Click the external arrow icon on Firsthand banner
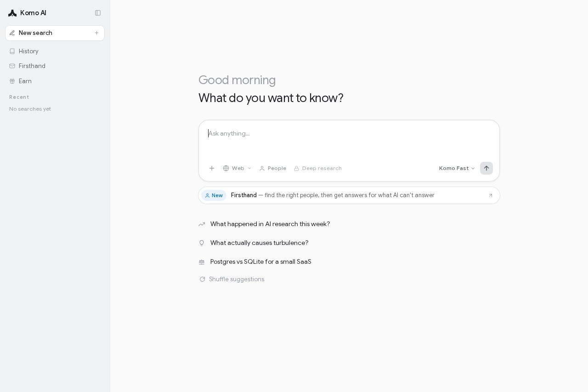Screen dimensions: 588x392 [x=491, y=195]
